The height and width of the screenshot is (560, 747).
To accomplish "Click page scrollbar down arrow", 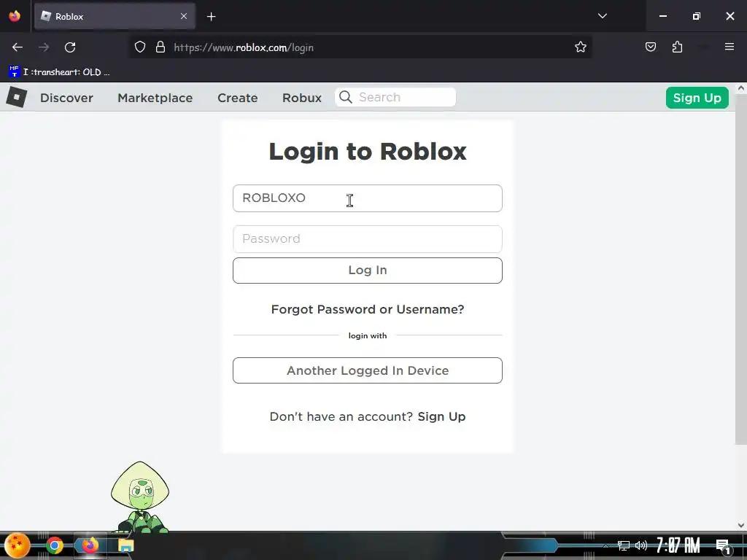I will pyautogui.click(x=741, y=525).
